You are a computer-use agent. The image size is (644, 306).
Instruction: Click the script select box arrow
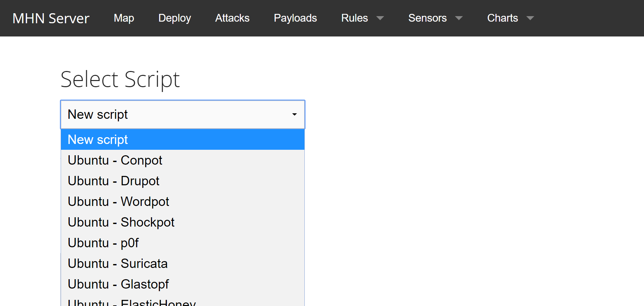[294, 115]
